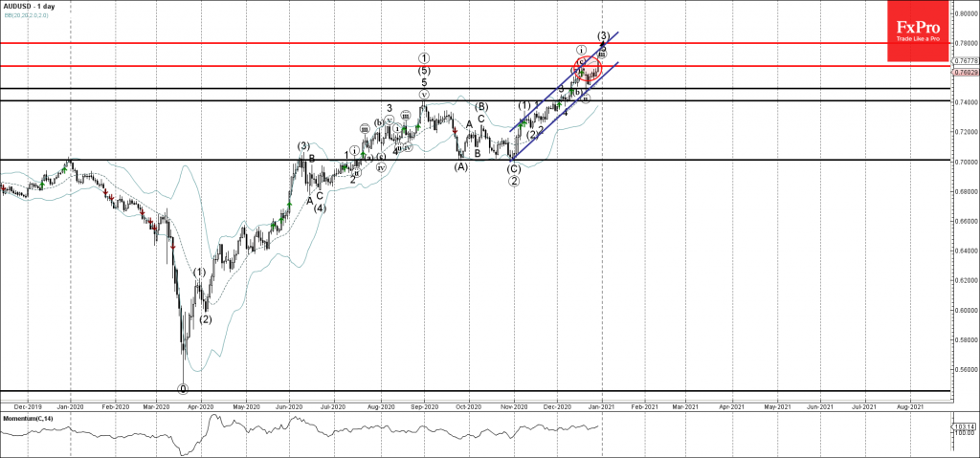Select the (4) wave label
This screenshot has width=980, height=458.
point(321,207)
